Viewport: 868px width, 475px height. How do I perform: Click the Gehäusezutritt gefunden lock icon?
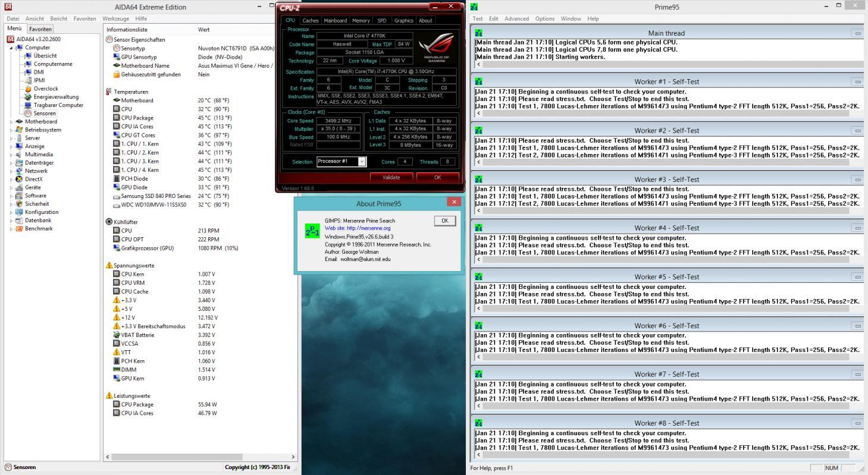point(117,74)
